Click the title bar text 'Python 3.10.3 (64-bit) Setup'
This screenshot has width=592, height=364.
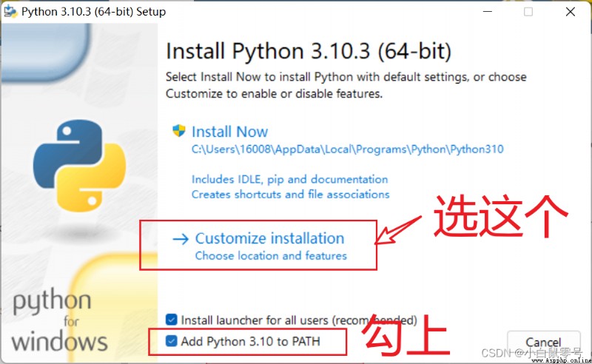[x=93, y=12]
